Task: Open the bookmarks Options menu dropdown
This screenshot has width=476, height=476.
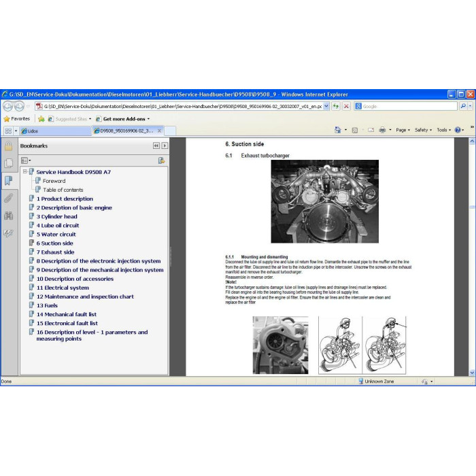Action: click(x=26, y=160)
